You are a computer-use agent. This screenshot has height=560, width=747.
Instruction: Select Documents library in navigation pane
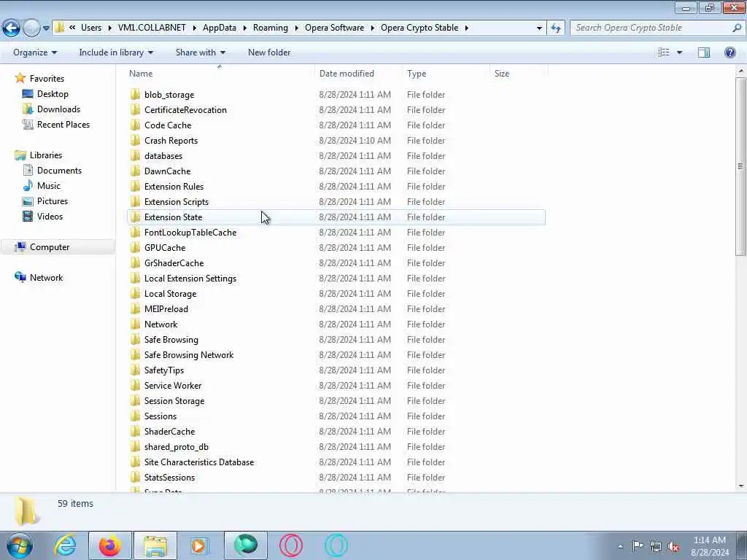click(x=59, y=171)
